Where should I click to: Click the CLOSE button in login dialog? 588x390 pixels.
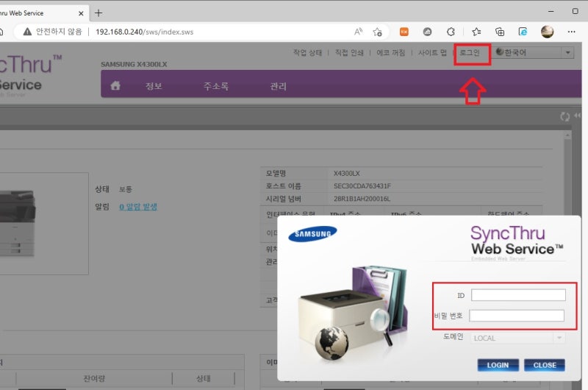pyautogui.click(x=545, y=365)
